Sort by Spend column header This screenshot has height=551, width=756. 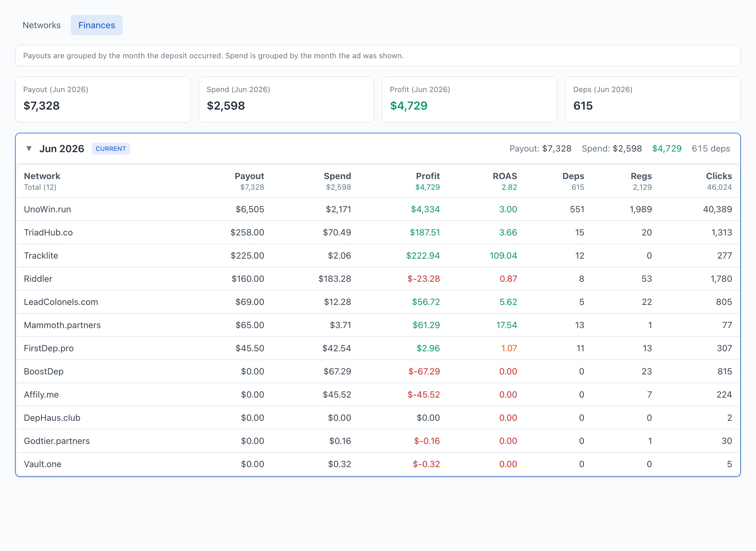(337, 176)
